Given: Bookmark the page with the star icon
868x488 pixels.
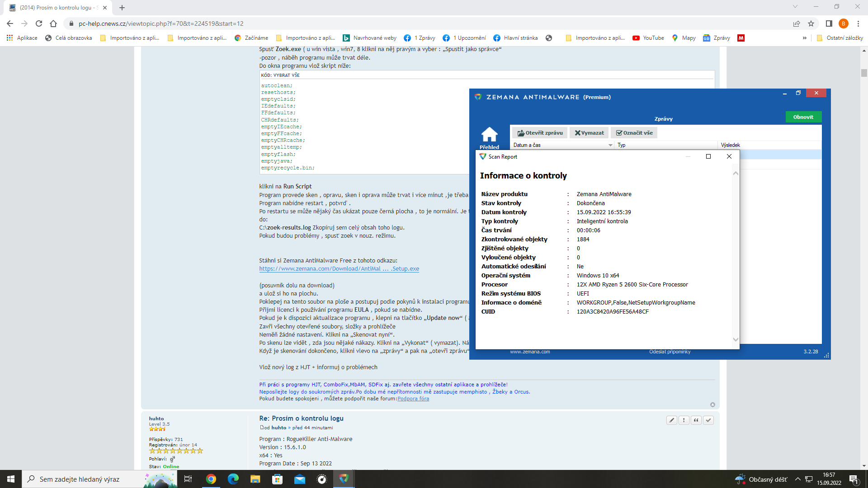Looking at the screenshot, I should [x=811, y=23].
